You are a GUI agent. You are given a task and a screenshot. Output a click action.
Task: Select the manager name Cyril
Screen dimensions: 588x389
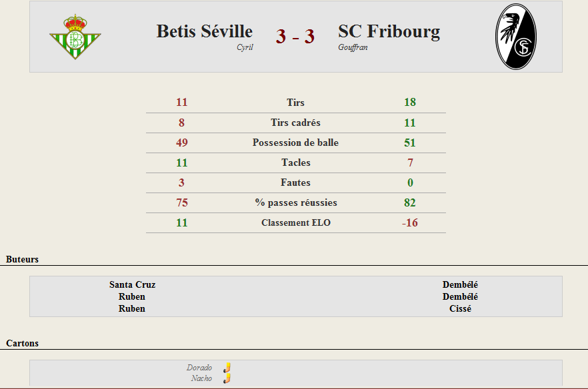click(x=245, y=47)
